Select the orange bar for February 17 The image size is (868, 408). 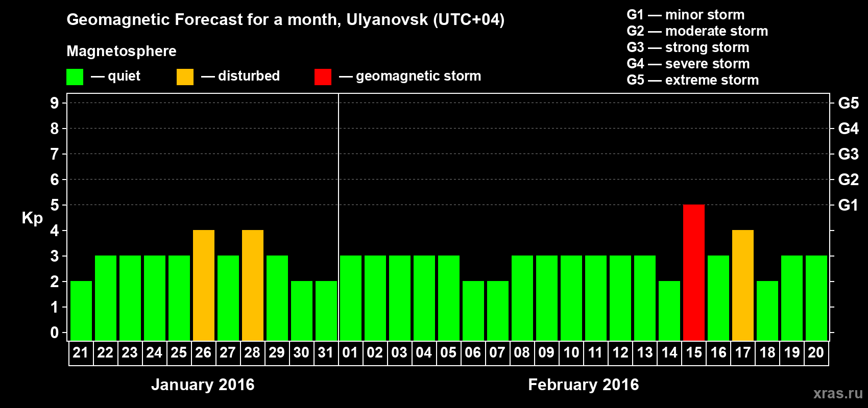tap(743, 286)
